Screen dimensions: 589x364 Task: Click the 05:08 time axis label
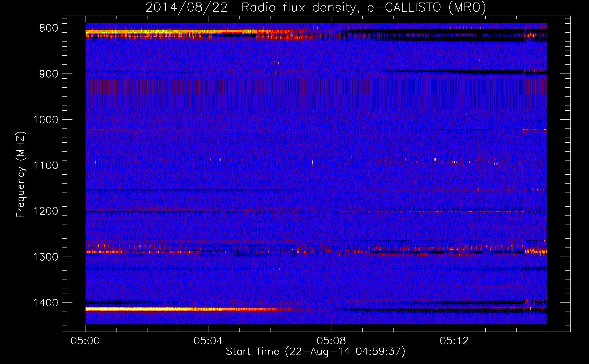click(x=332, y=341)
